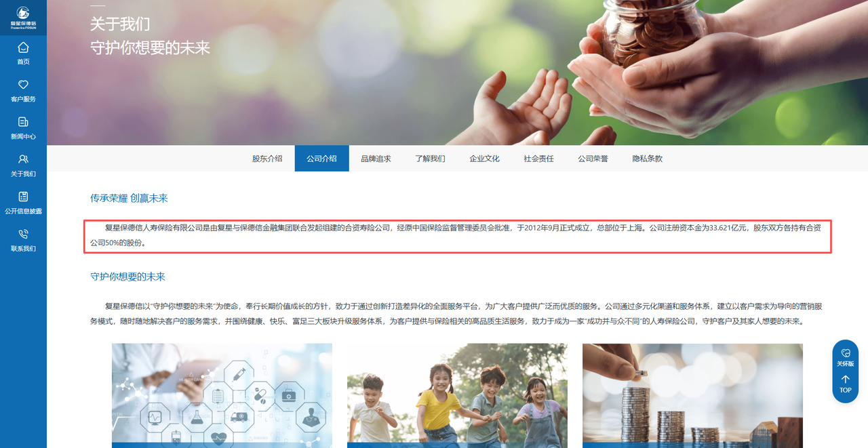This screenshot has height=448, width=868.
Task: Select the 关于我们 people icon
Action: point(23,159)
